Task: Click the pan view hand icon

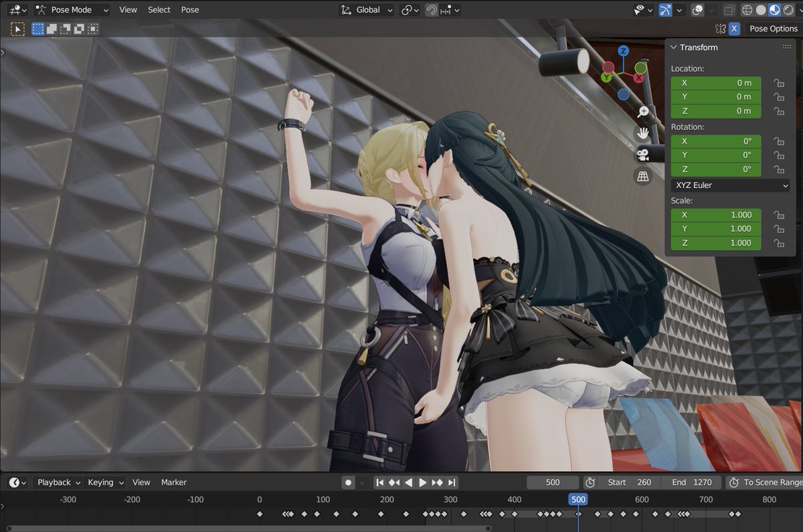Action: point(643,133)
